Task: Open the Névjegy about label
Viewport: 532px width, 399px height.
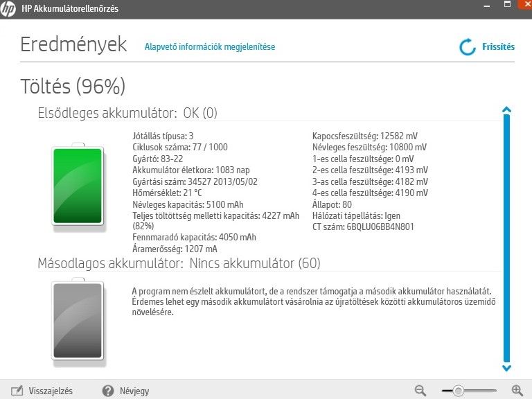Action: (x=134, y=391)
